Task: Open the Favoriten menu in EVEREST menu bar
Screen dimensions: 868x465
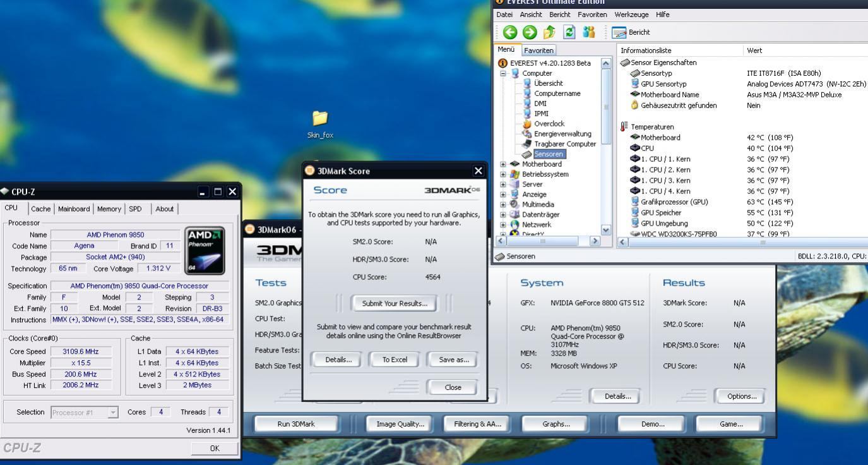Action: tap(592, 15)
